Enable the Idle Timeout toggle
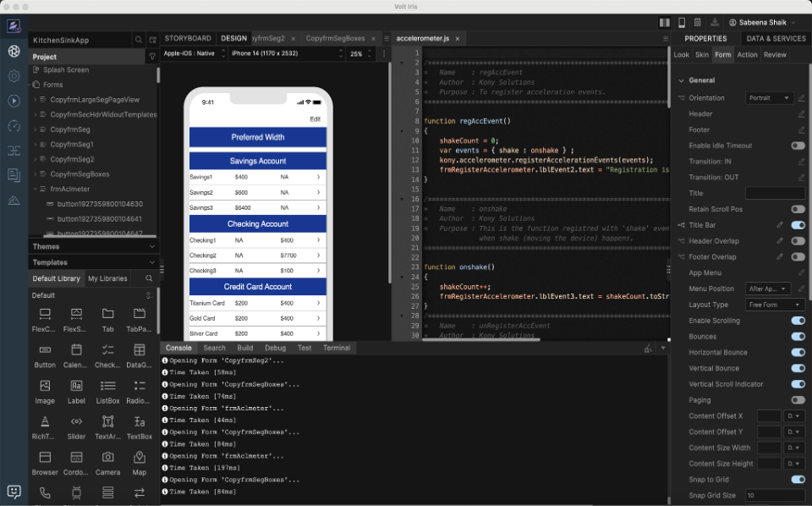This screenshot has width=812, height=506. [x=797, y=146]
